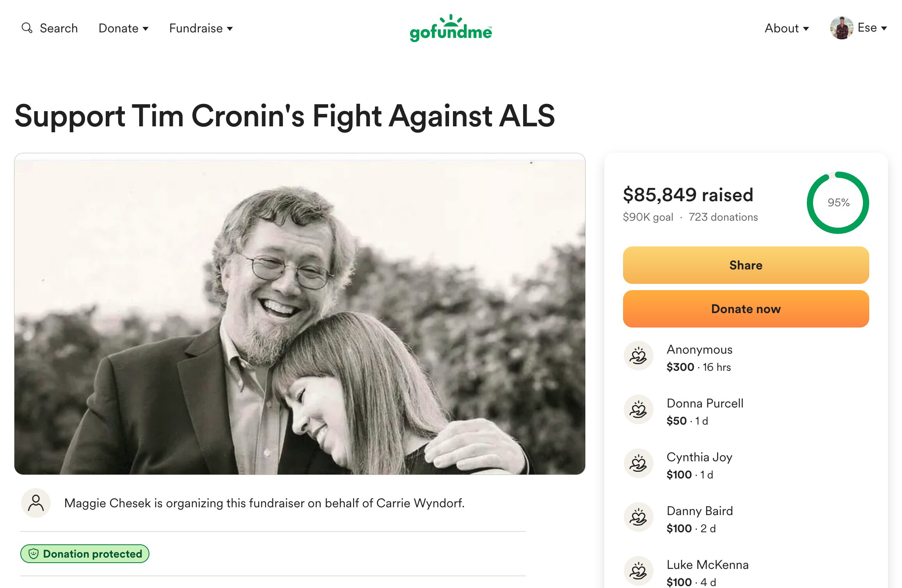Click the 95% circular progress indicator
This screenshot has height=588, width=902.
pos(838,203)
